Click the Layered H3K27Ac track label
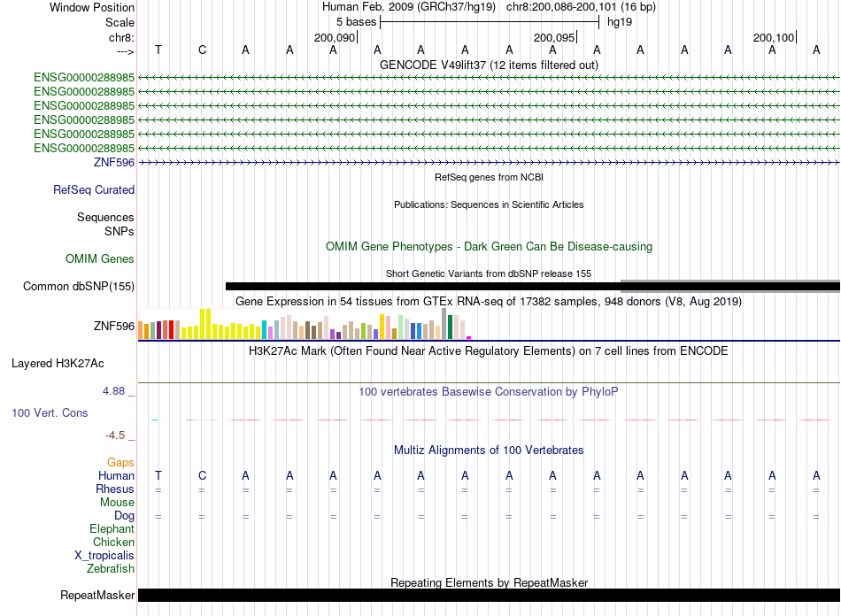Image resolution: width=841 pixels, height=616 pixels. [58, 364]
